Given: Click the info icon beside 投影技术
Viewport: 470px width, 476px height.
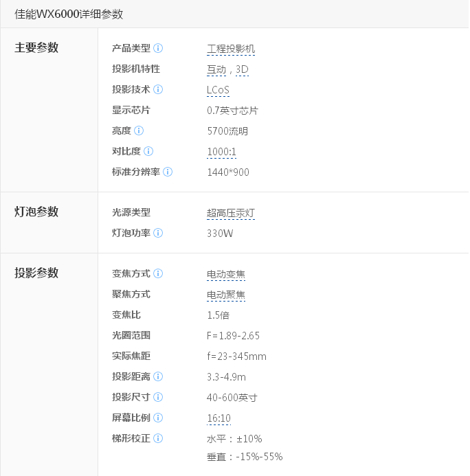Looking at the screenshot, I should tap(158, 89).
